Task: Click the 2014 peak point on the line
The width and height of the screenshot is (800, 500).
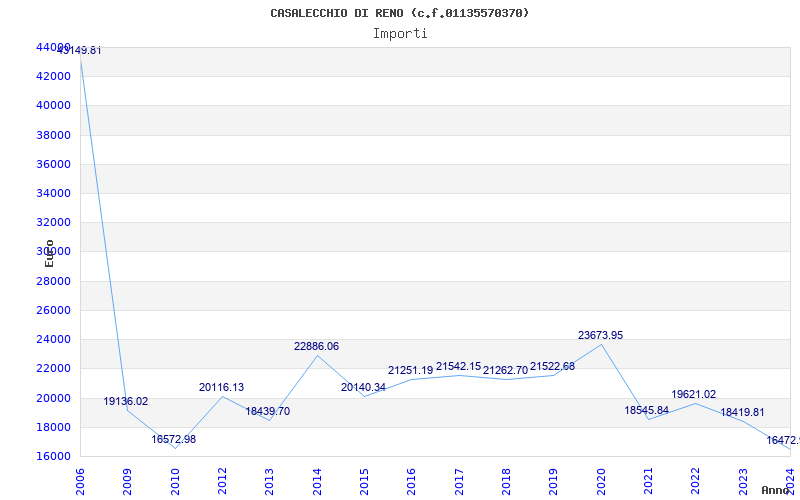Action: [x=317, y=355]
